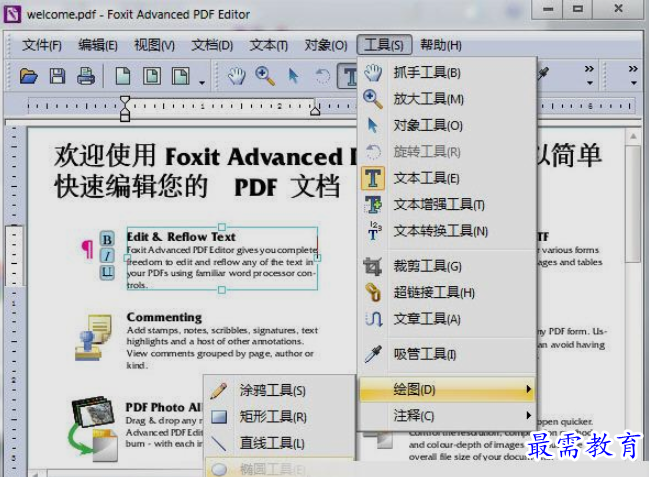Click the crop icon beside 裁剪工具
The image size is (649, 477).
[x=373, y=266]
